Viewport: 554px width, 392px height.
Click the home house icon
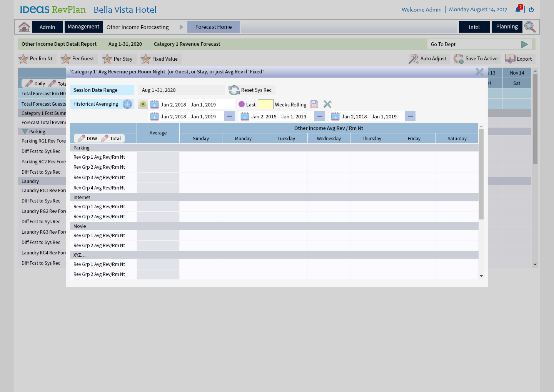coord(24,27)
